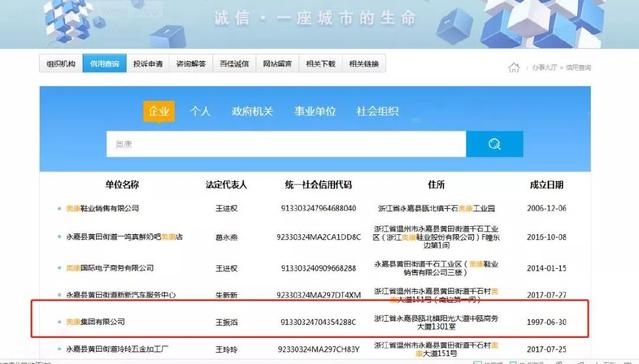Open the 鞋业销售有限公司 company result

103,208
